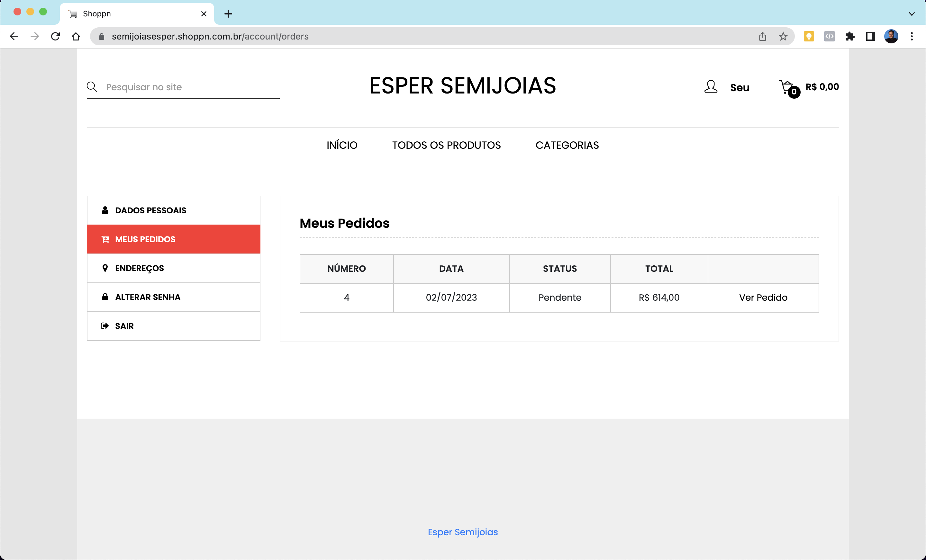Click the R$ 614,00 total cell

659,298
